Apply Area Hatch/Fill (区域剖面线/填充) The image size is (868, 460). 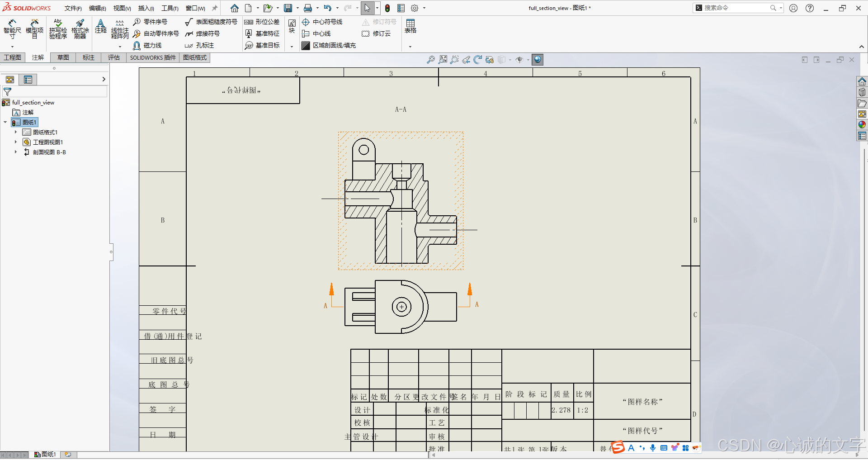point(329,45)
